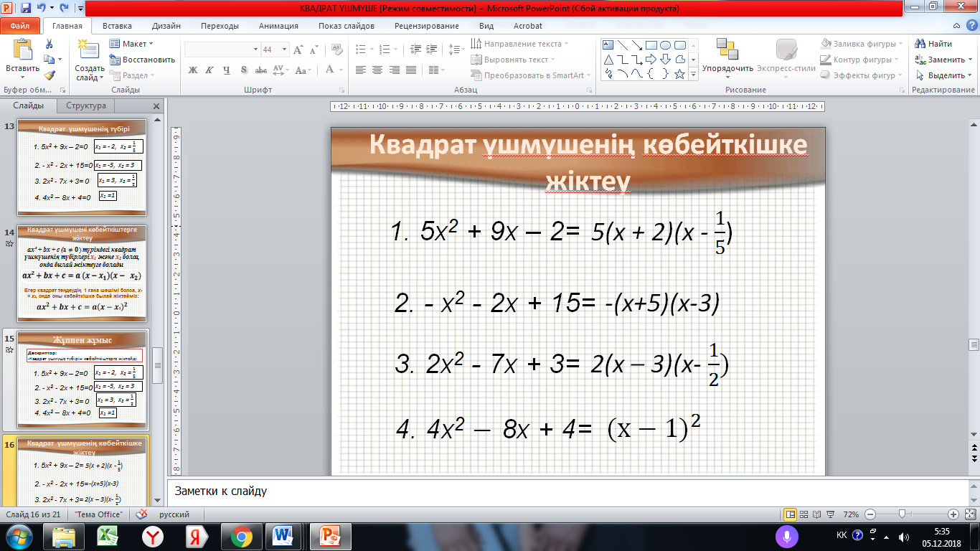Undo the last action
Image resolution: width=980 pixels, height=551 pixels.
click(42, 9)
